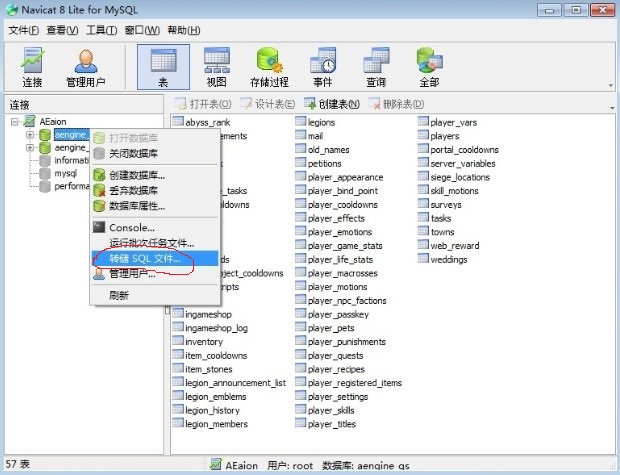
Task: Click the legion_members table icon
Action: click(178, 423)
